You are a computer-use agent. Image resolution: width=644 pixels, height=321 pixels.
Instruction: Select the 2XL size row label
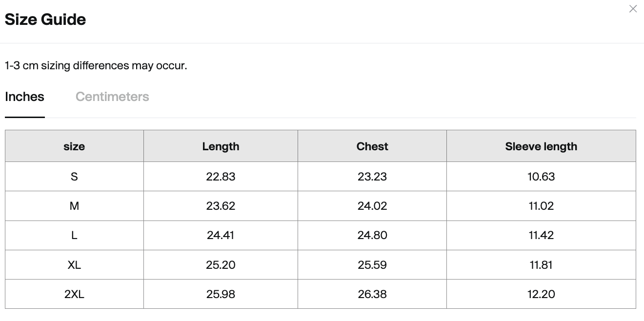coord(74,294)
